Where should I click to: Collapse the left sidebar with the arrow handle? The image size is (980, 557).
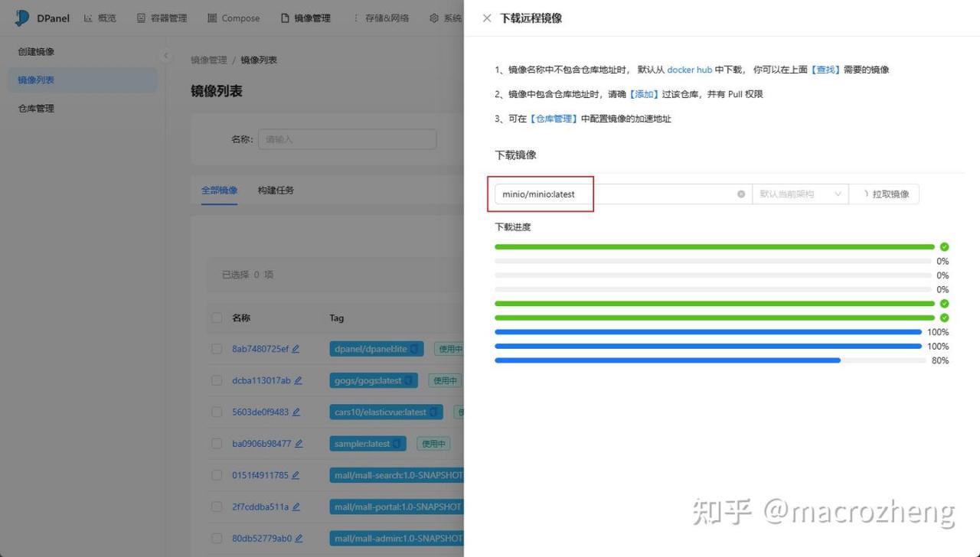(166, 56)
